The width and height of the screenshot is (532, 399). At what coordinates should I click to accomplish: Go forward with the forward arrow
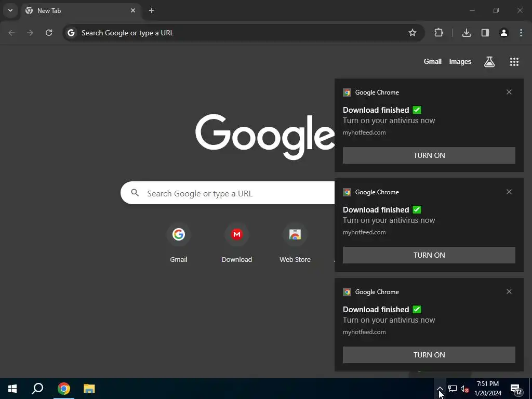[x=30, y=33]
